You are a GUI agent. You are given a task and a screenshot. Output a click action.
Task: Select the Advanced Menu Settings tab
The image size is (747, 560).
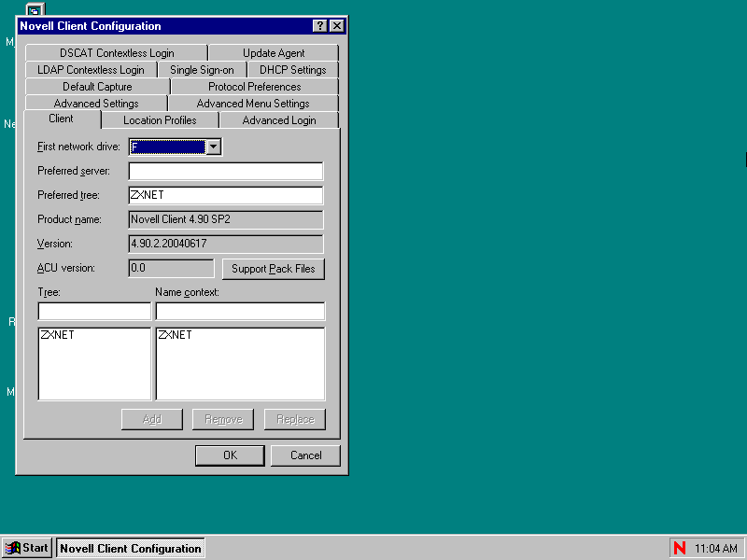(253, 104)
